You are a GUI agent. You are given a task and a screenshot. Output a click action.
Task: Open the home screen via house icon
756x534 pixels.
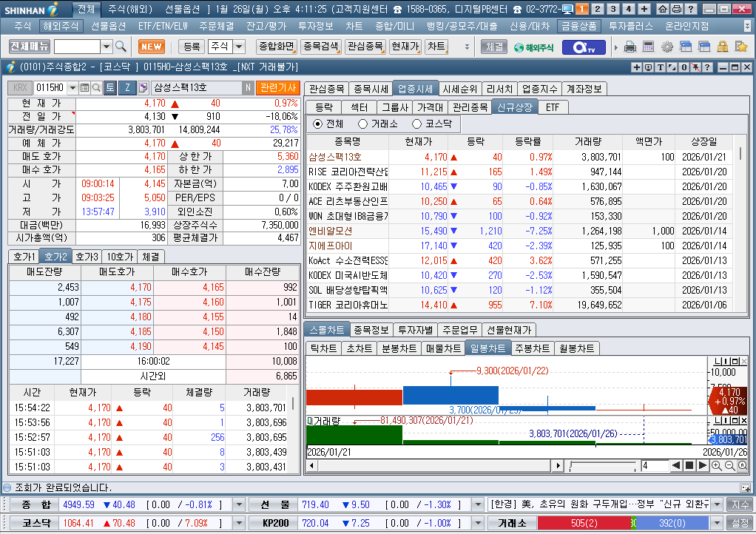663,9
